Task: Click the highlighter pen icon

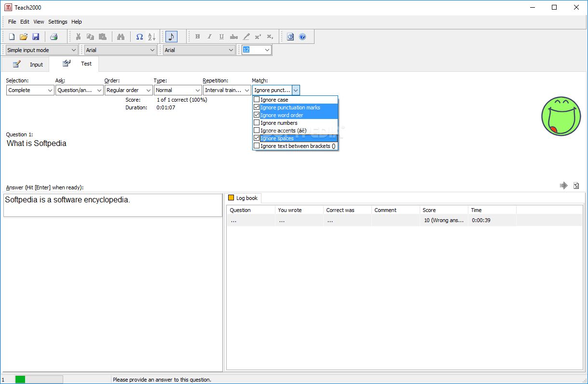Action: tap(246, 37)
